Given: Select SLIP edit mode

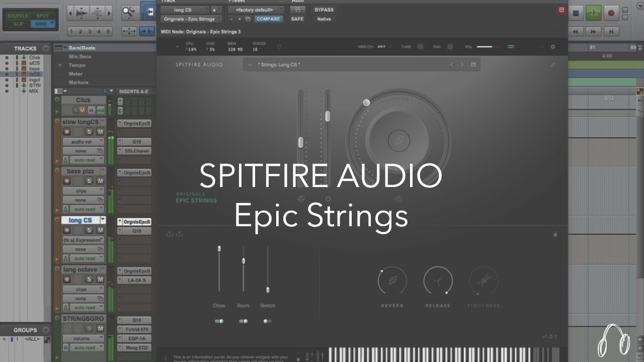Looking at the screenshot, I should coord(18,24).
